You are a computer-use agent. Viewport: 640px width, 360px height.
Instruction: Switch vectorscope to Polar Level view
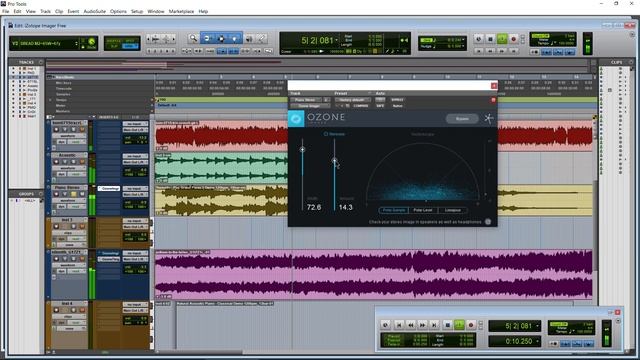point(423,210)
